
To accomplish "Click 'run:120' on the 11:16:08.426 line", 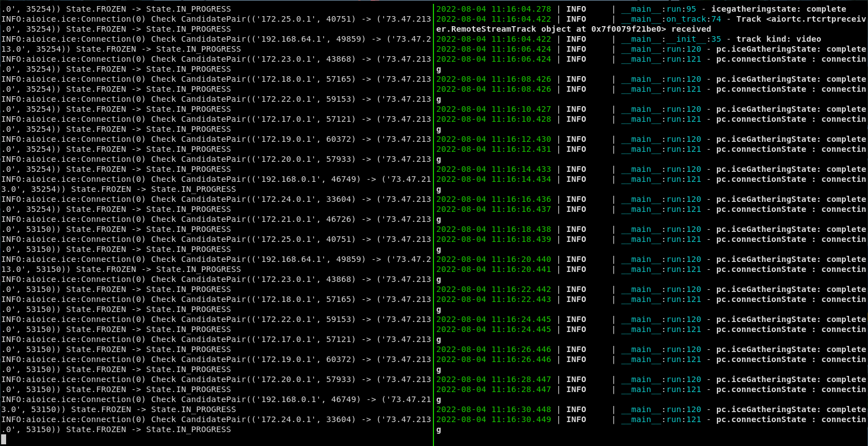I will pos(684,79).
